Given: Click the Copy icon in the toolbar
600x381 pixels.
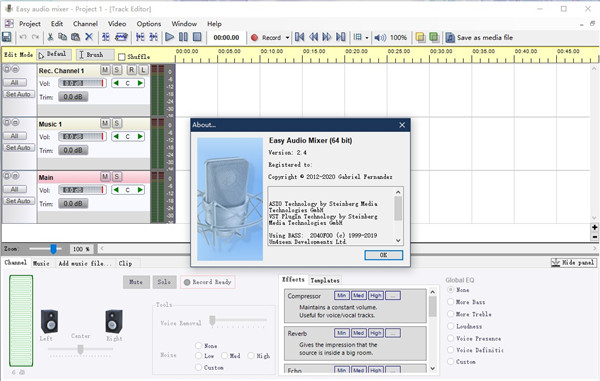Looking at the screenshot, I should pyautogui.click(x=62, y=37).
